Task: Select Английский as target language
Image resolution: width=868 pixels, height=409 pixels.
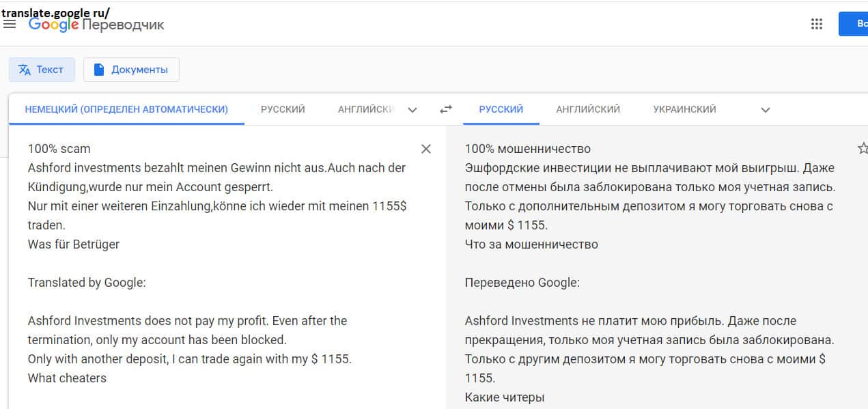Action: (588, 109)
